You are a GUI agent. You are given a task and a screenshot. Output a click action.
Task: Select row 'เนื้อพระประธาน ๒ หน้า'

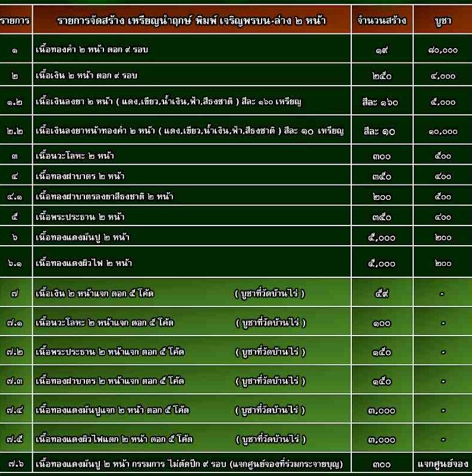[x=236, y=216]
